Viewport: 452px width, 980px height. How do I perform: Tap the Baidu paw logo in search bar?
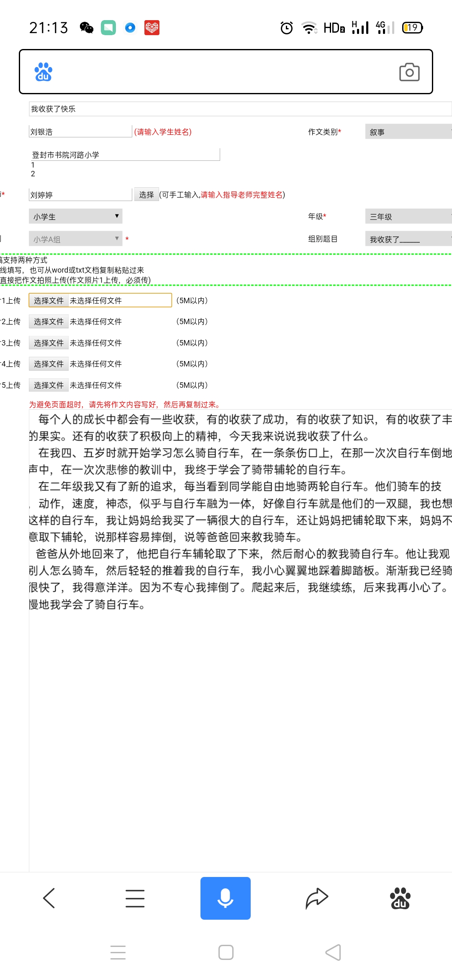pyautogui.click(x=43, y=72)
